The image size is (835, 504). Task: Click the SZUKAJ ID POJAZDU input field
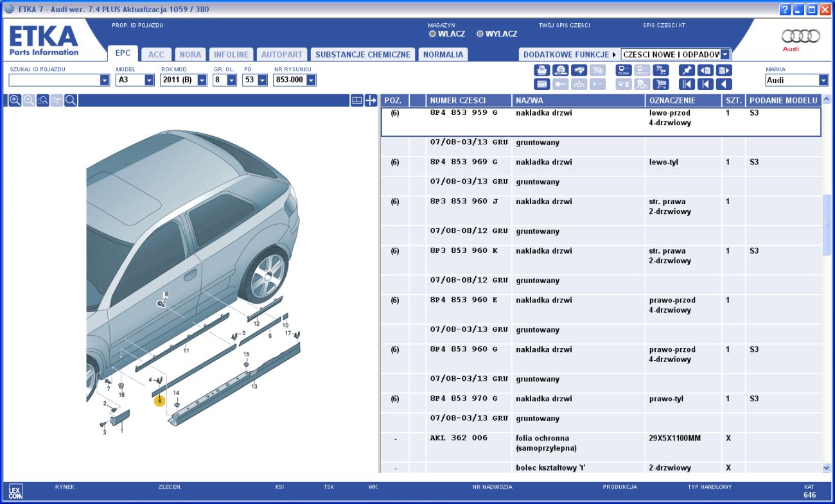[x=54, y=80]
